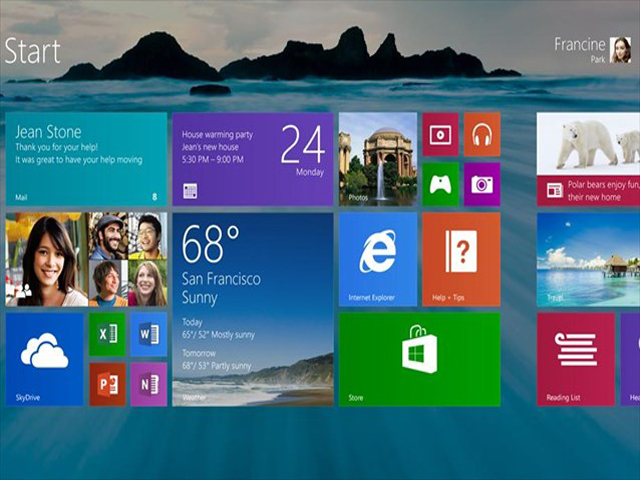Click the Francine Park account picture
Viewport: 640px width, 480px height.
(x=621, y=49)
